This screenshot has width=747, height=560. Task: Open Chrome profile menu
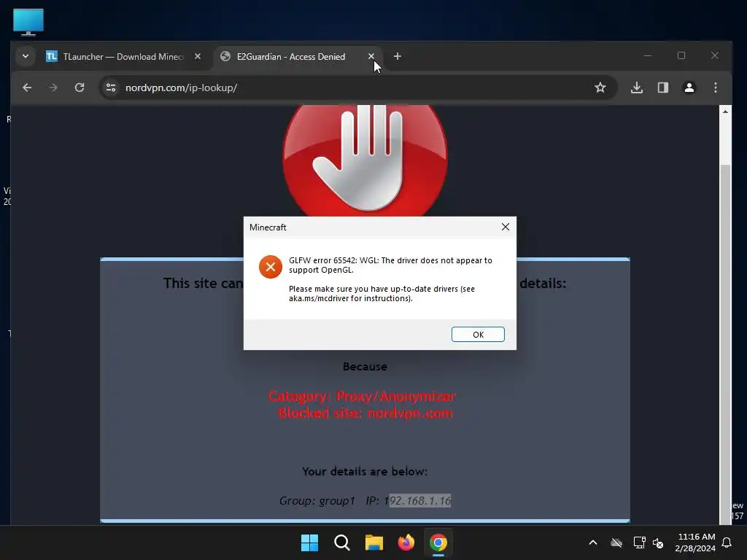(x=689, y=87)
